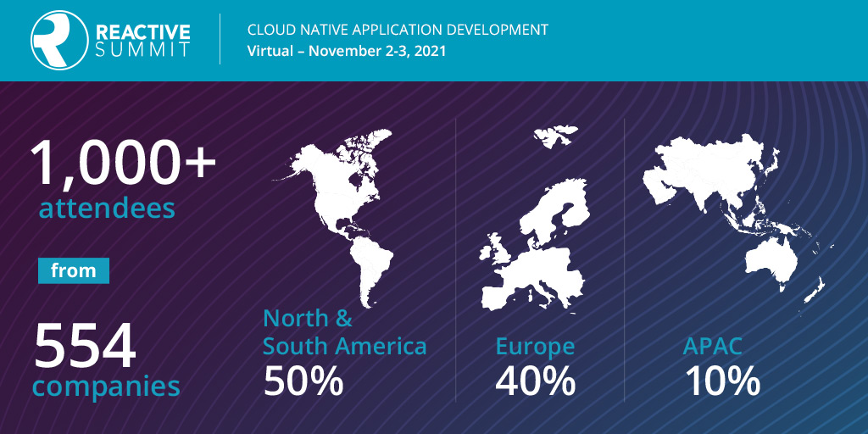
Task: Click the APAC label
Action: pos(712,346)
